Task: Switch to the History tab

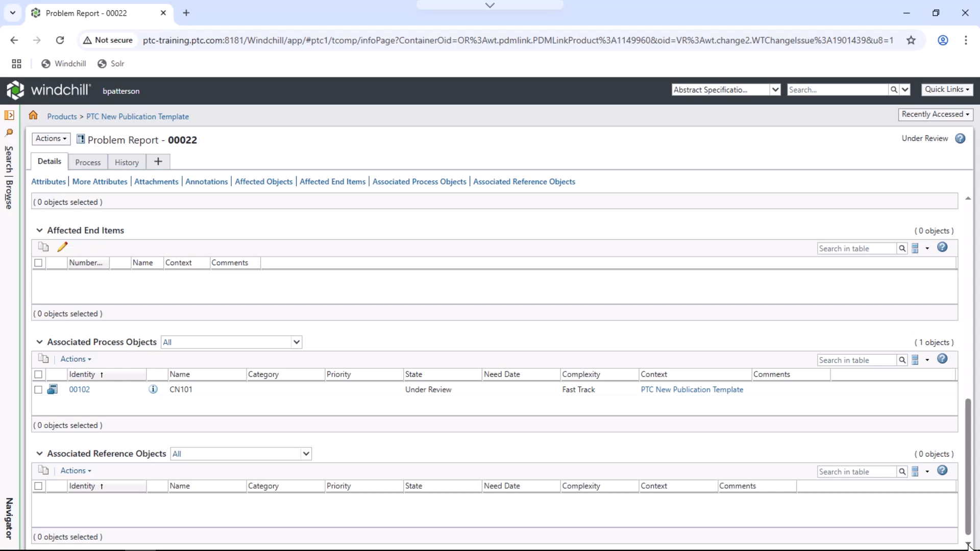Action: click(x=127, y=162)
